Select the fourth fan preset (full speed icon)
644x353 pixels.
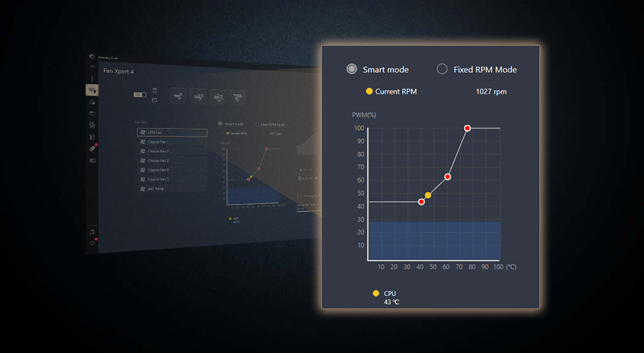tap(238, 98)
